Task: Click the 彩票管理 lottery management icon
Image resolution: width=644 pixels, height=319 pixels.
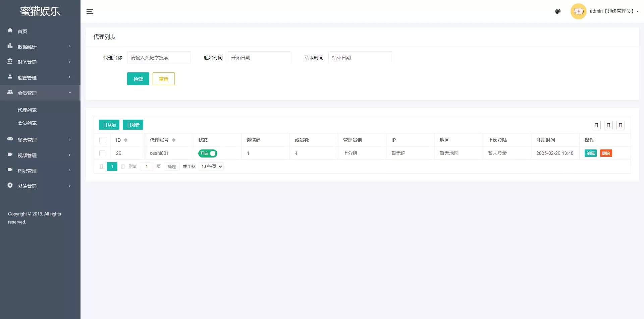Action: pos(10,139)
